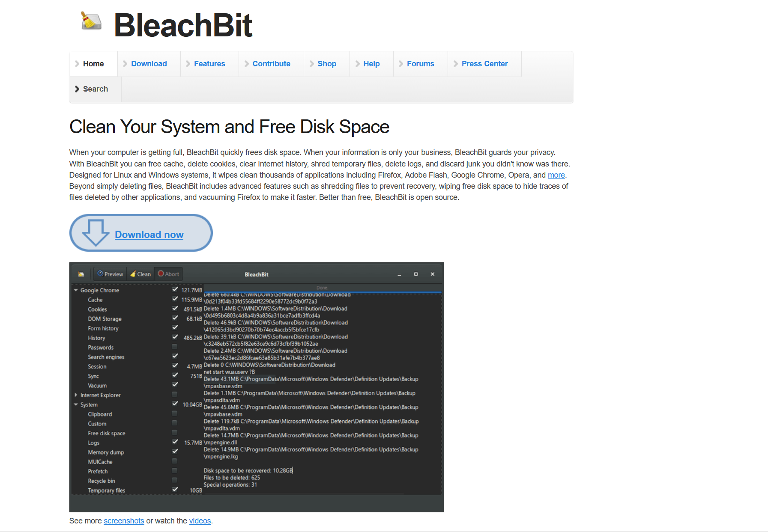Open the Forums page
This screenshot has width=768, height=532.
click(x=420, y=63)
